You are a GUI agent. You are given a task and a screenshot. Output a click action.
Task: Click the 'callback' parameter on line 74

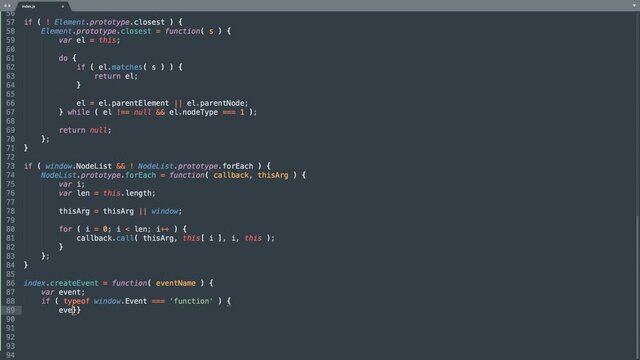coord(231,176)
